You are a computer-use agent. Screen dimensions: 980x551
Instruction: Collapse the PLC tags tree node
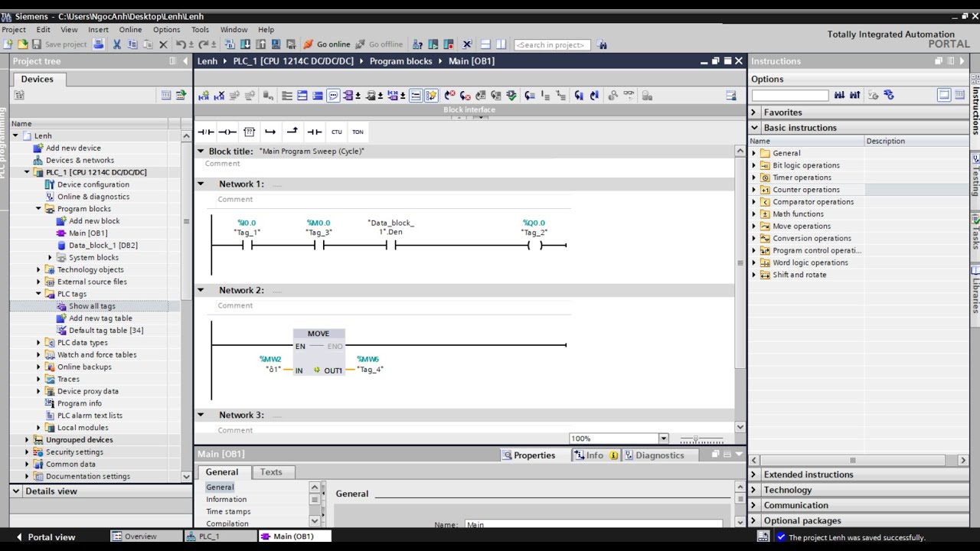pos(38,294)
